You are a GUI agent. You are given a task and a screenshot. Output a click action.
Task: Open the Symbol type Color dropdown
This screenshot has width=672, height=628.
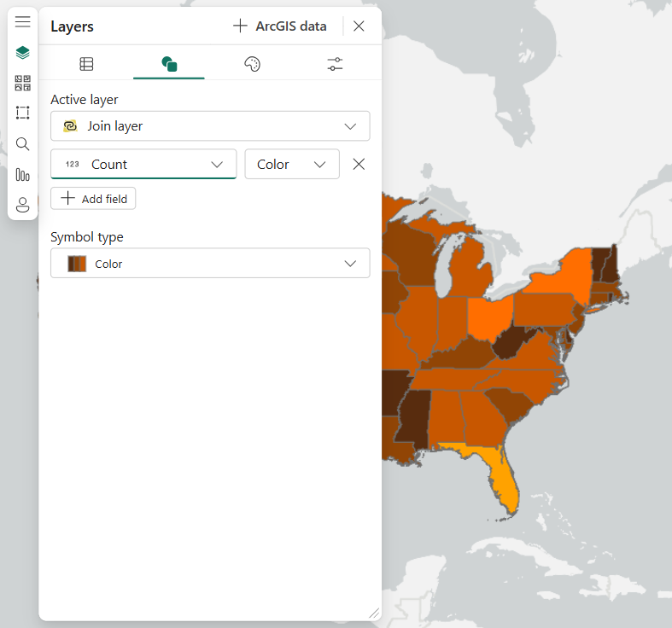(x=210, y=264)
